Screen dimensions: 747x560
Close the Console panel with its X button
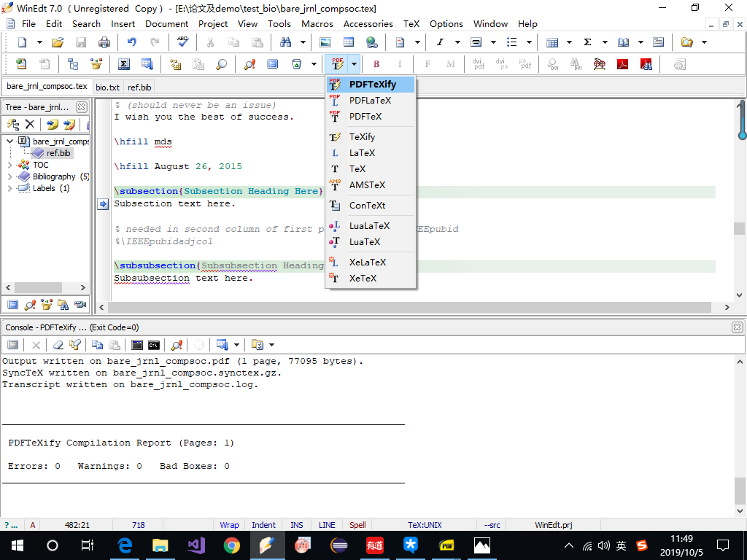737,327
